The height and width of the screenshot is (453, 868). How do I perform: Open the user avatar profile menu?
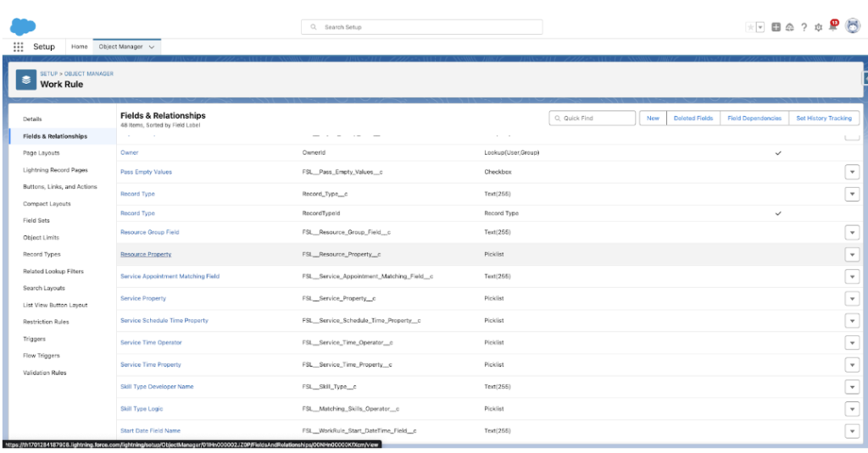click(853, 26)
